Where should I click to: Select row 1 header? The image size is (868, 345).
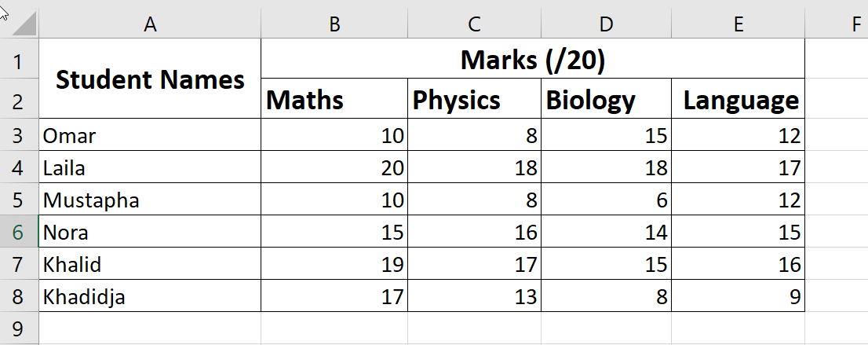click(19, 61)
